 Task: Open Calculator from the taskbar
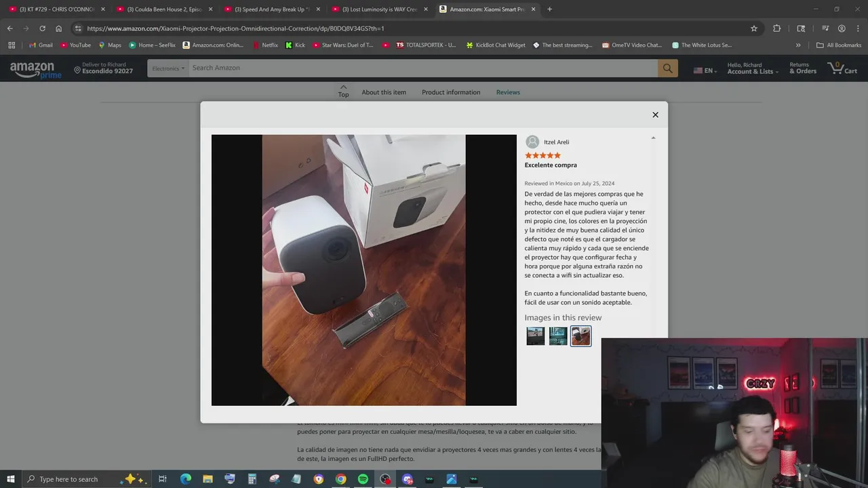(x=252, y=479)
